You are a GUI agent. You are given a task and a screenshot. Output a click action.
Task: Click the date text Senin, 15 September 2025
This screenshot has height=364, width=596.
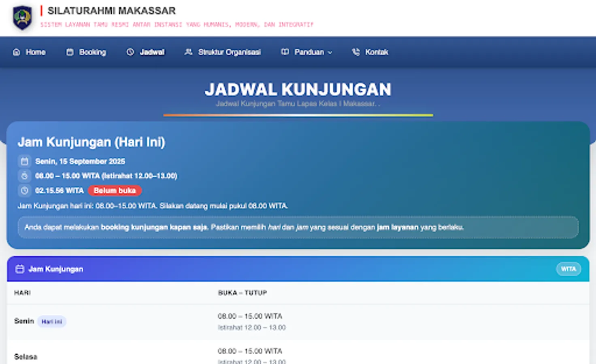pyautogui.click(x=80, y=161)
